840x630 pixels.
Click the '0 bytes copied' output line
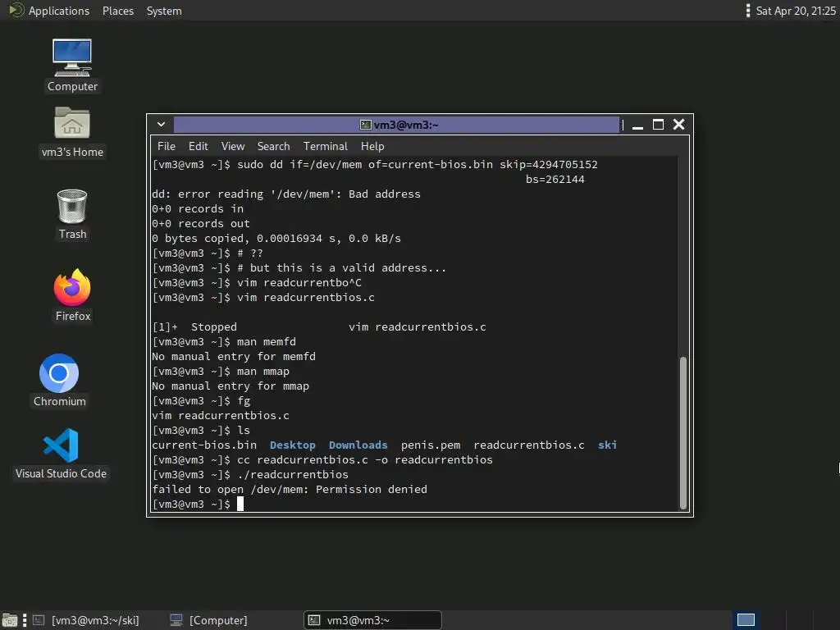(x=276, y=239)
